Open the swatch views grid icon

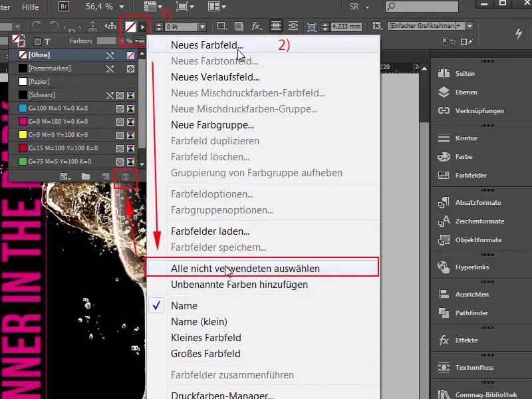[65, 176]
